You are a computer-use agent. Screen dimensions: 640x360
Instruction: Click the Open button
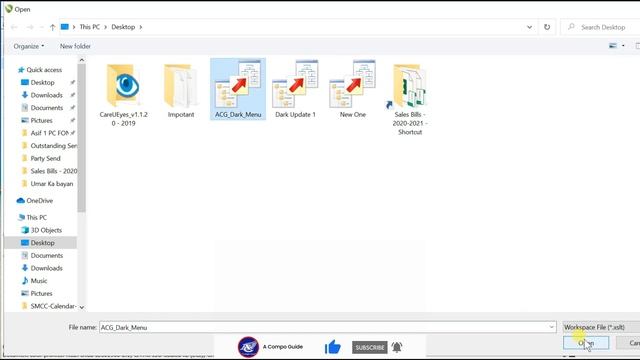coord(586,343)
